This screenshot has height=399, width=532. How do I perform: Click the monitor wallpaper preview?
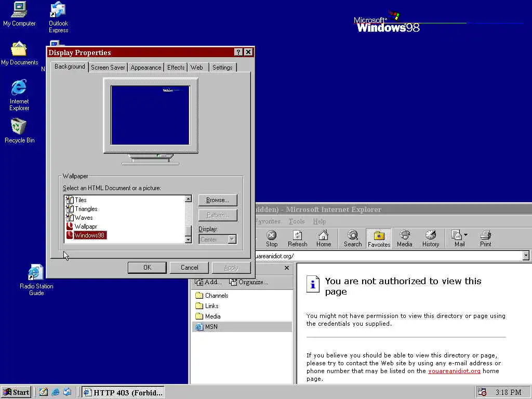[x=150, y=115]
